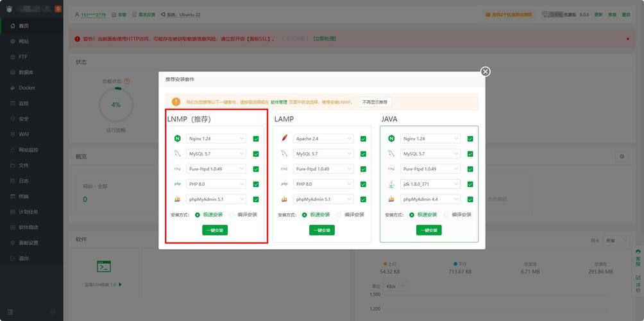Click the PHP icon in the LNMP panel
Screen dimensions: 644x321
177,184
